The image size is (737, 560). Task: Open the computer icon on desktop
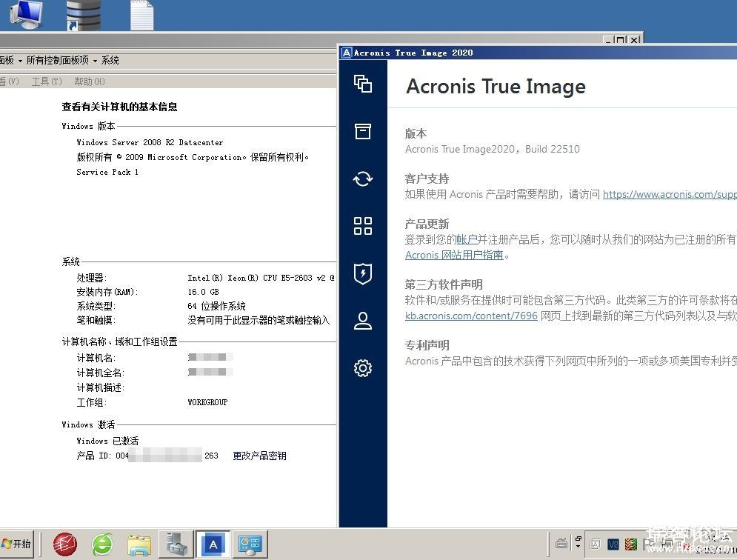pos(25,15)
